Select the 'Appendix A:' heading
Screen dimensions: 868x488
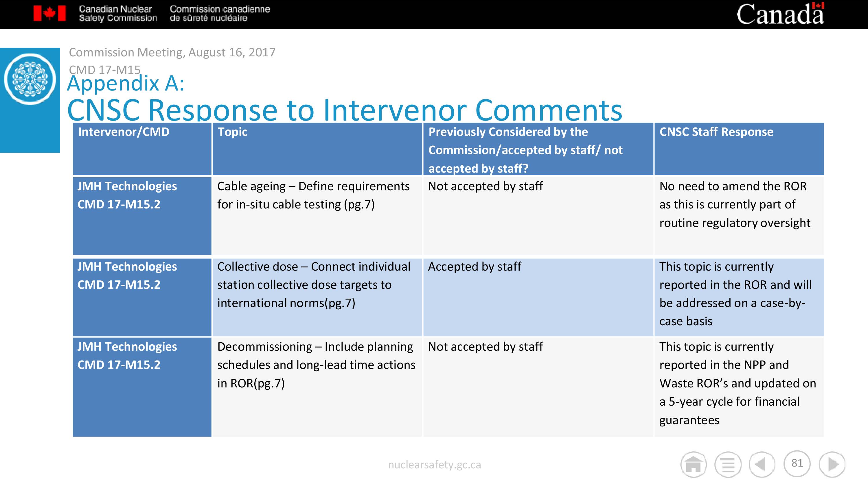tap(126, 84)
